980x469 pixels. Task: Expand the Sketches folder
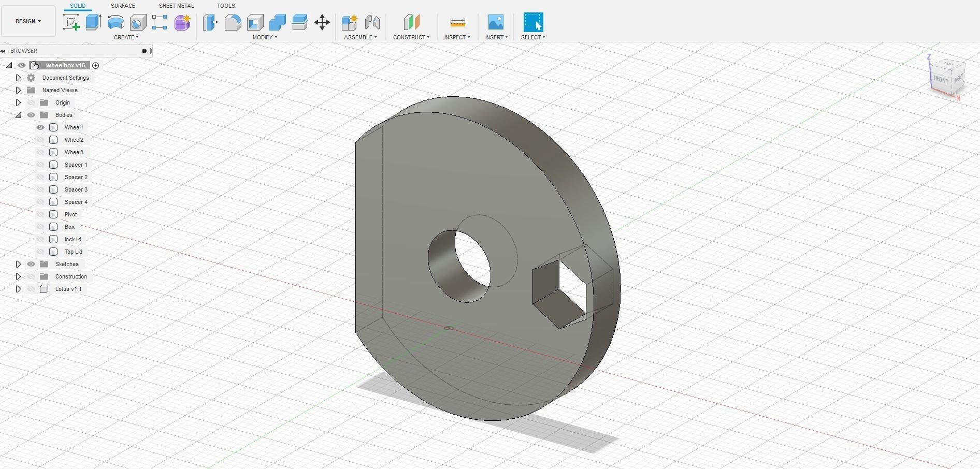[x=18, y=264]
